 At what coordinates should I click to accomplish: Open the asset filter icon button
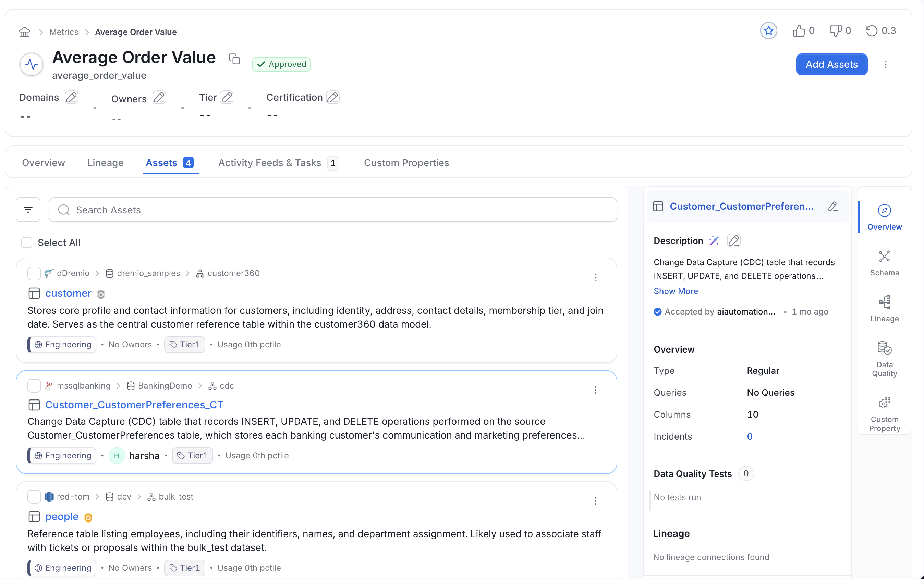[28, 209]
